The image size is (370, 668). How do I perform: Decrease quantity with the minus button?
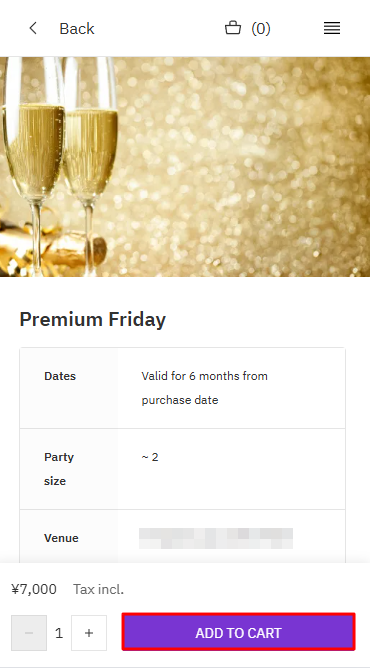pos(29,633)
